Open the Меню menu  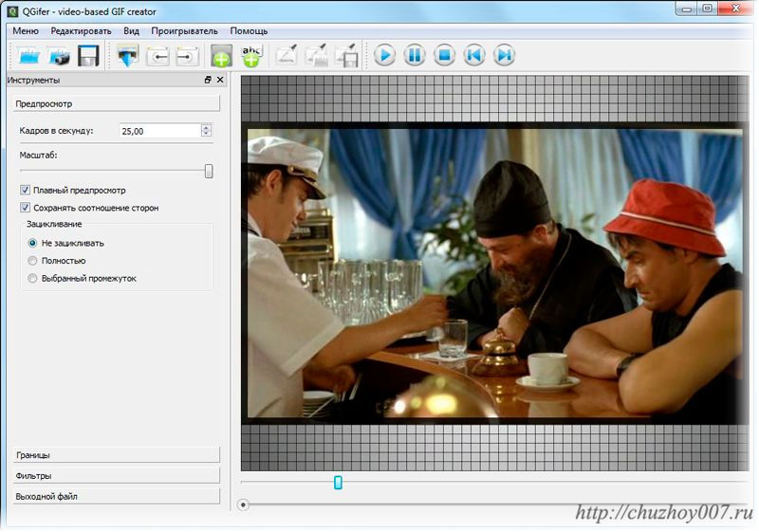pos(26,31)
